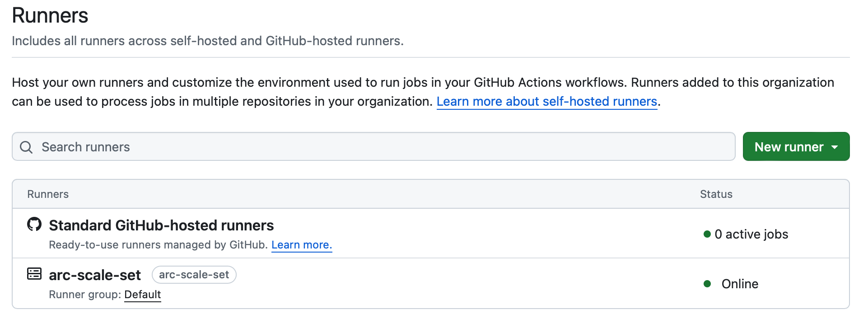
Task: Open Learn more about self-hosted runners link
Action: click(x=547, y=102)
